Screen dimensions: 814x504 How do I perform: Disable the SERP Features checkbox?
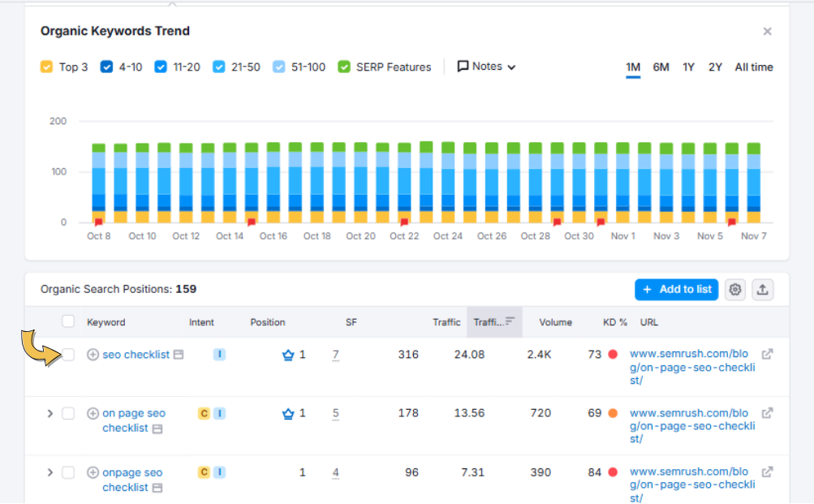[343, 67]
